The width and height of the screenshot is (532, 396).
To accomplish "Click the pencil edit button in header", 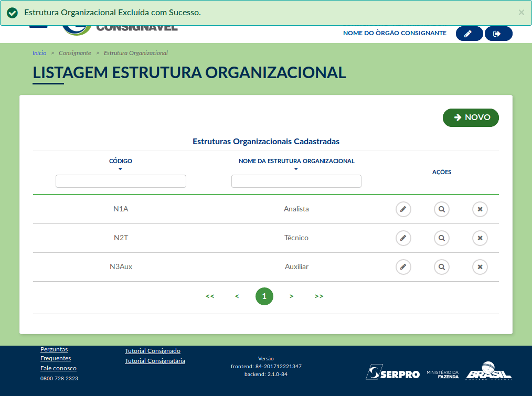I will (x=469, y=34).
